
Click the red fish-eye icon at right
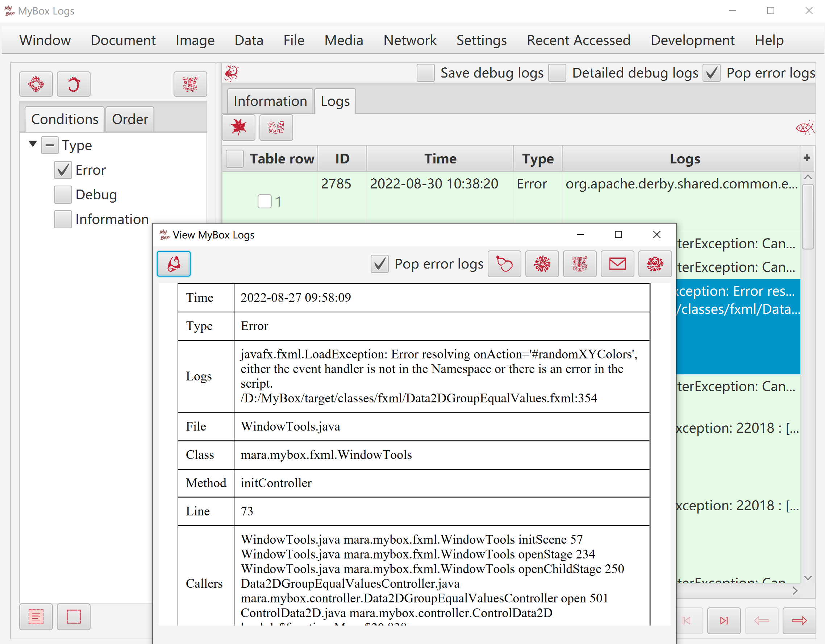tap(805, 128)
